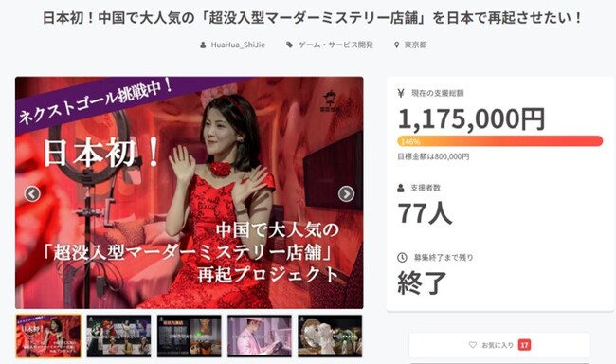Click the tag icon beside ゲーム・サービス開発
616x364 pixels.
[290, 45]
